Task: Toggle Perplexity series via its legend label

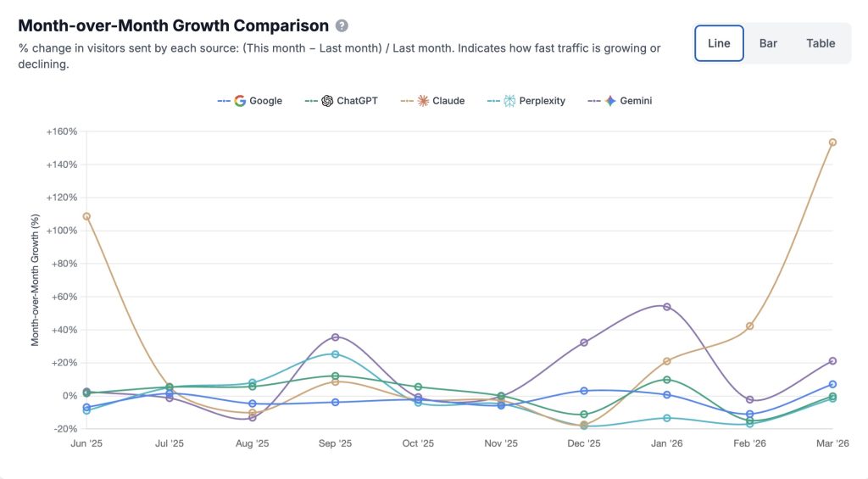Action: point(542,101)
